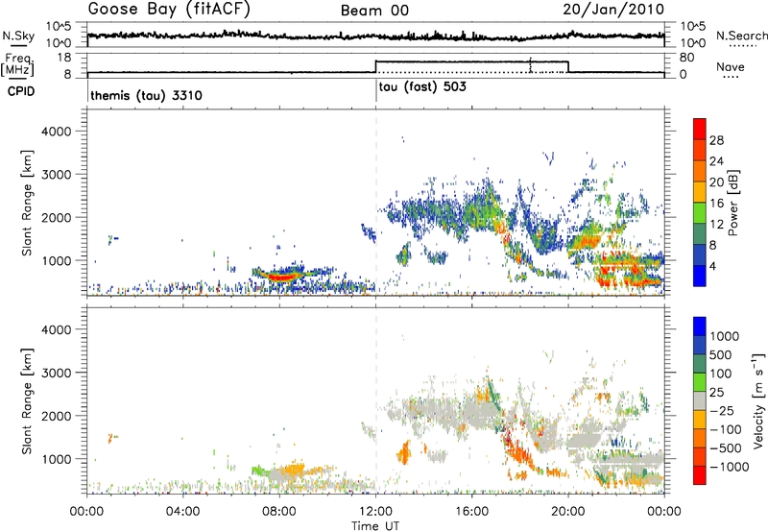
Task: Click the 'N.Sky' legend label
Action: 18,36
